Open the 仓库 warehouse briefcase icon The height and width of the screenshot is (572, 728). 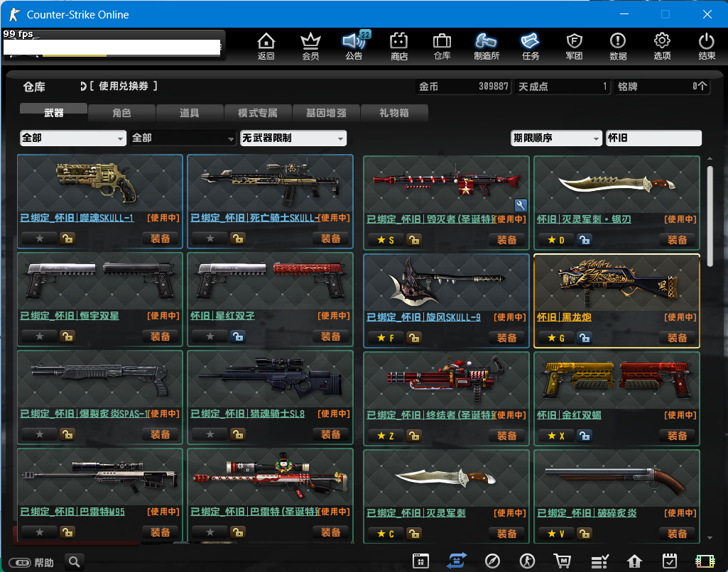click(x=442, y=45)
